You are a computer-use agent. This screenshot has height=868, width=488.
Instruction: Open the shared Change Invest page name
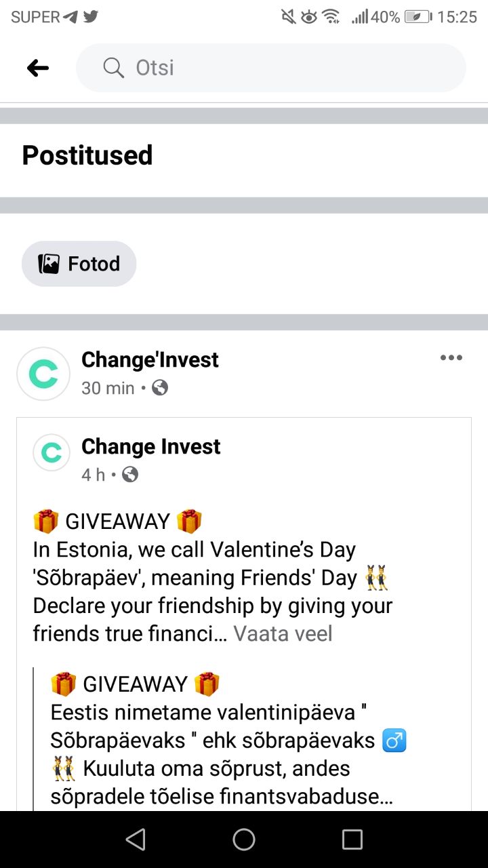150,446
